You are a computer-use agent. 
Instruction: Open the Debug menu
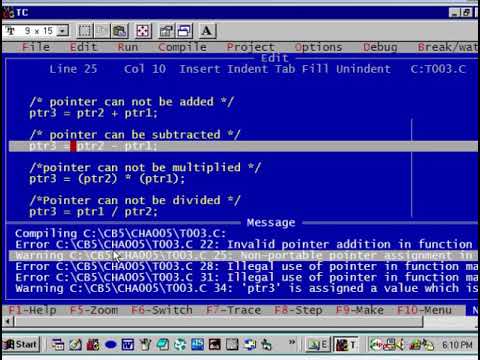(x=380, y=47)
